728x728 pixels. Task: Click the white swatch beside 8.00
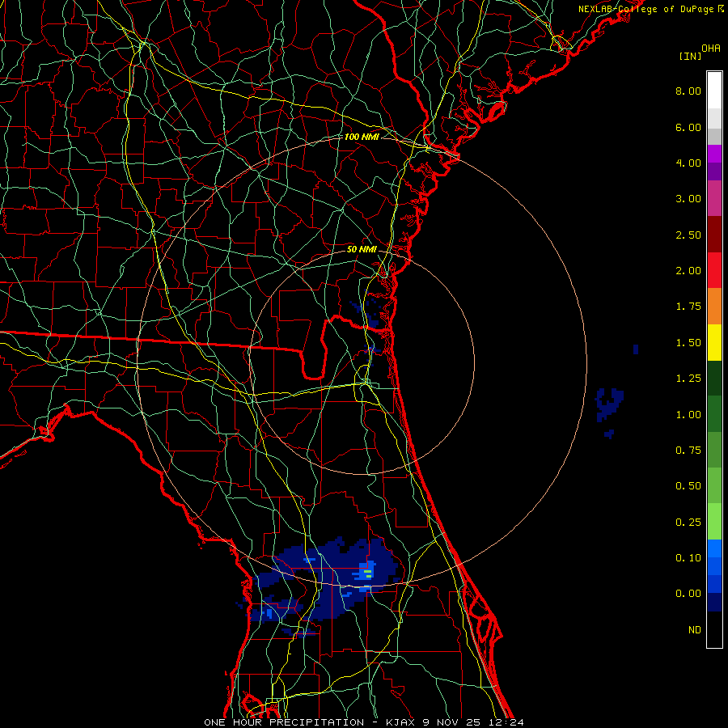[x=714, y=91]
